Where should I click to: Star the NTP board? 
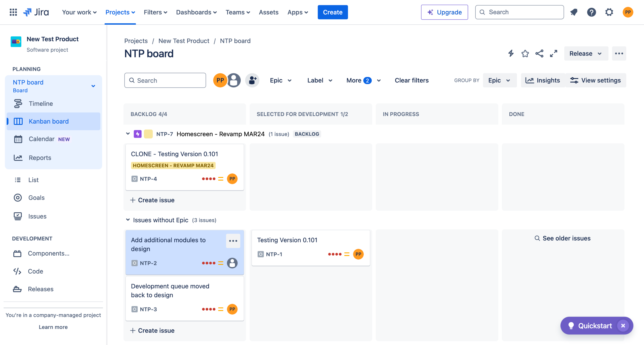525,54
